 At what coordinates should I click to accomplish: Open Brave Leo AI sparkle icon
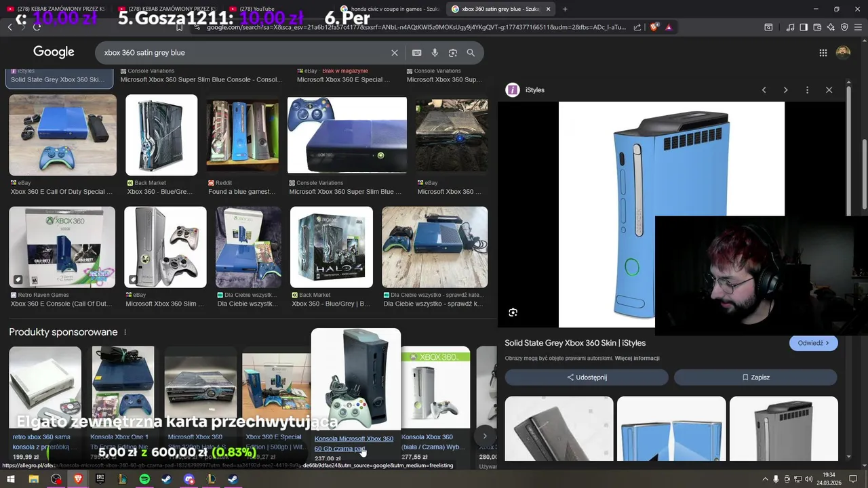coord(831,27)
